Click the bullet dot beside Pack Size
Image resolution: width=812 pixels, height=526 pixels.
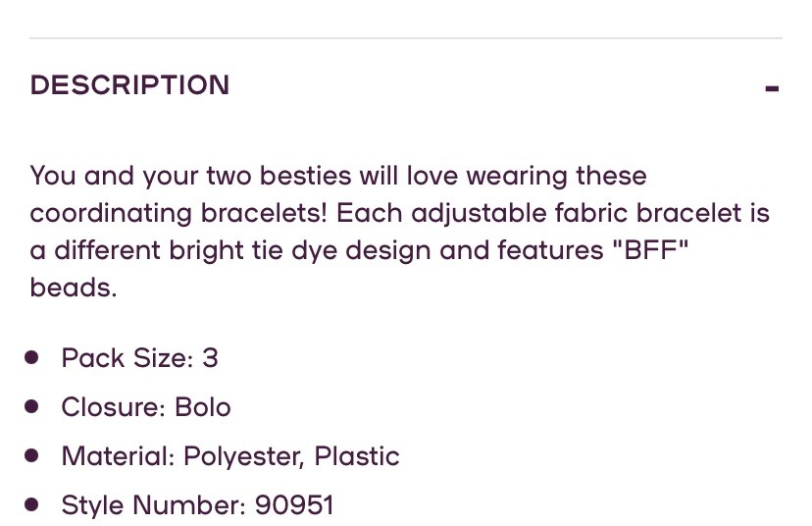[x=32, y=357]
